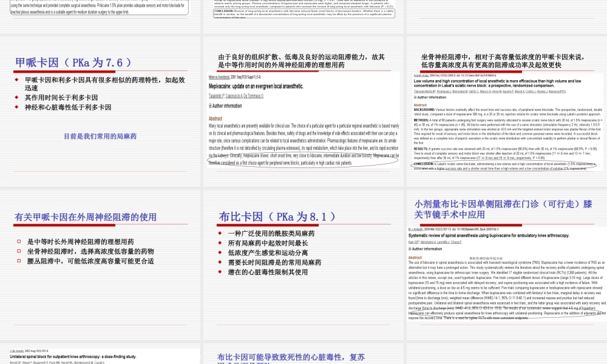Select author Tagariello V link
The width and height of the screenshot is (607, 364).
[216, 96]
